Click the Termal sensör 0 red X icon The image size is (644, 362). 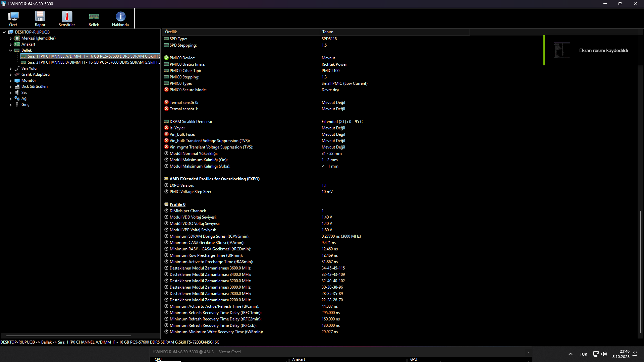(166, 103)
